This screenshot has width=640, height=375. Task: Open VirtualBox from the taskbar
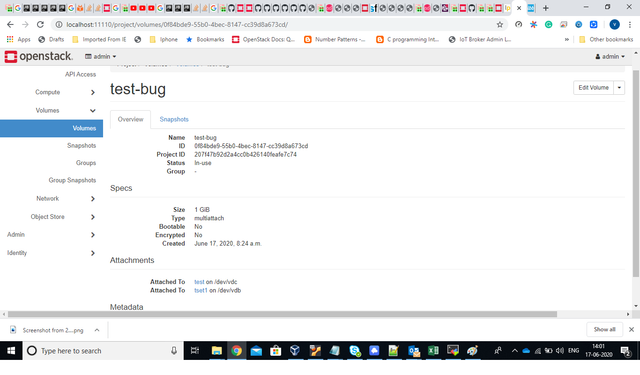click(x=295, y=351)
